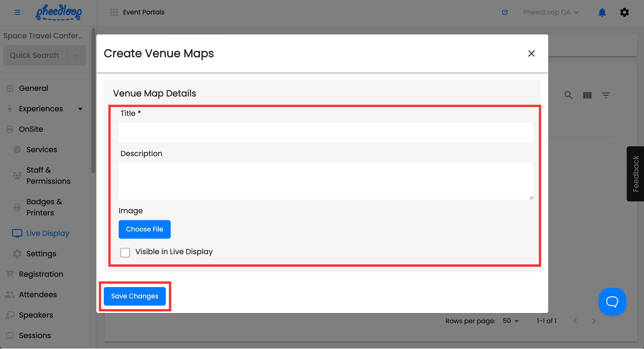Screen dimensions: 644x349
Task: Go to Staff & Permissions
Action: [48, 175]
